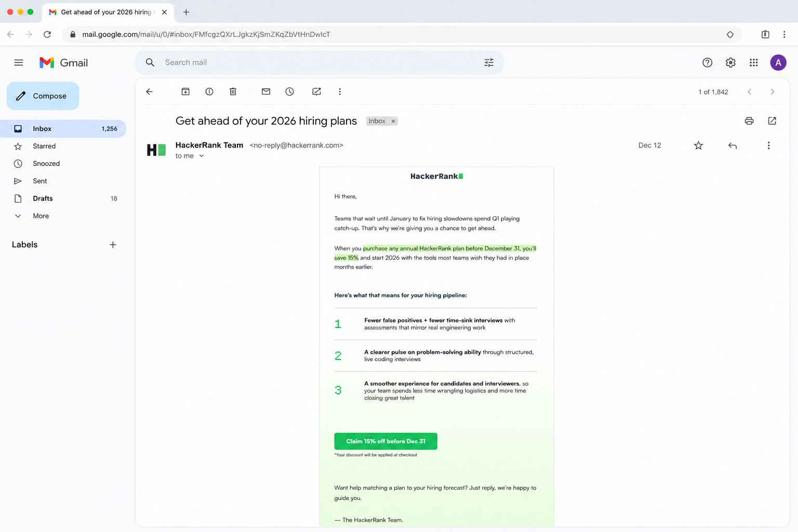The height and width of the screenshot is (532, 798).
Task: Delete this email with trash icon
Action: point(233,91)
